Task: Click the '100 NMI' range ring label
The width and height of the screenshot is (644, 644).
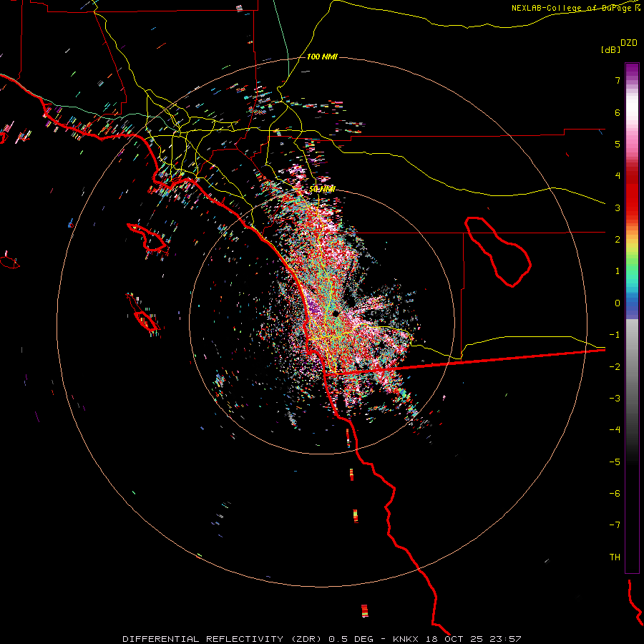Action: (x=322, y=57)
